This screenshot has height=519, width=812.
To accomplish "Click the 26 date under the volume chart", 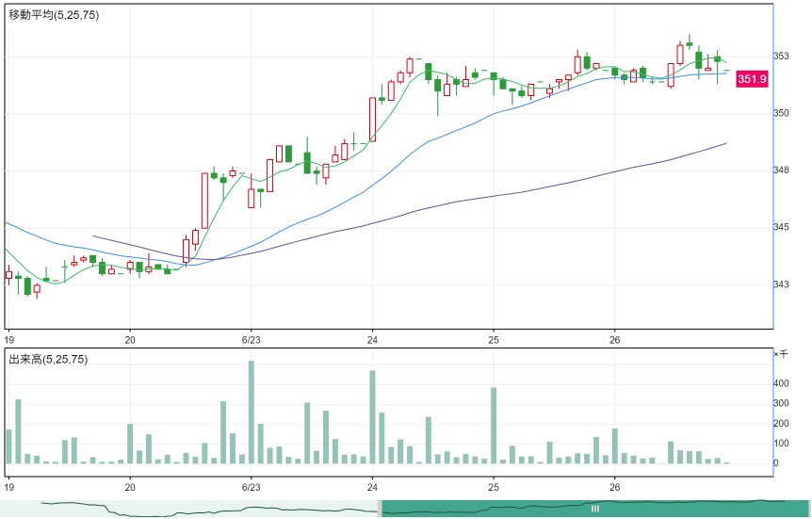I will point(615,487).
